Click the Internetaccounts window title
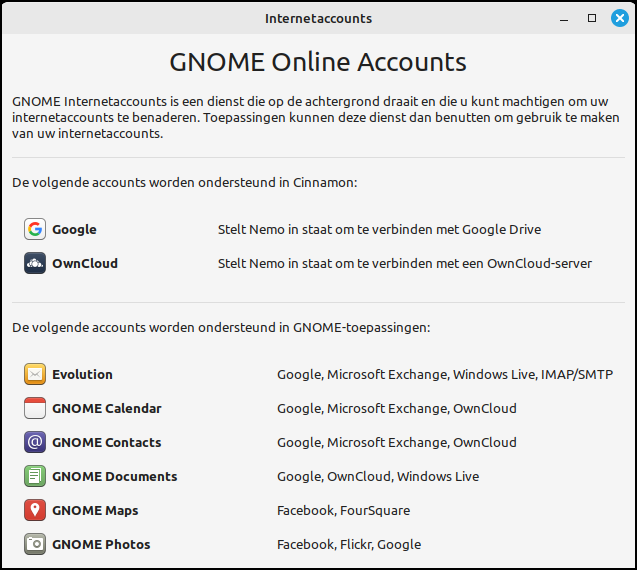 (318, 19)
